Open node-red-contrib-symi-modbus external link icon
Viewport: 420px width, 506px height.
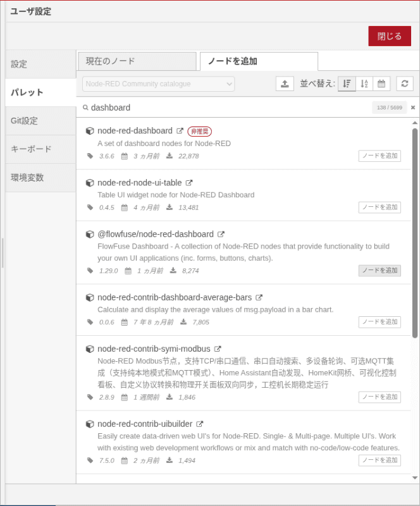coord(218,349)
